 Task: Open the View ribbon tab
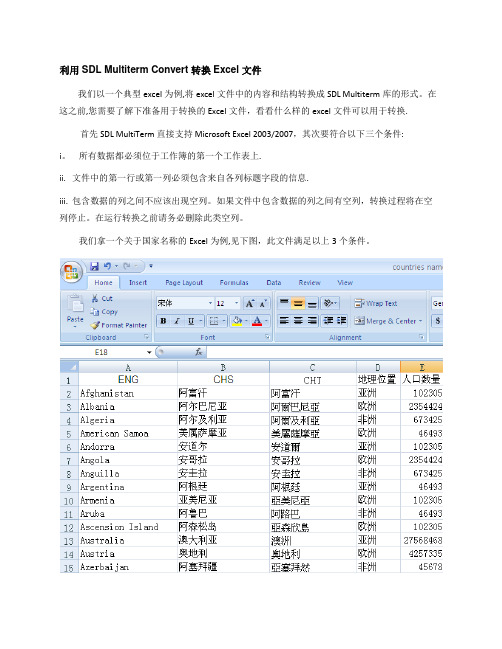(x=345, y=282)
